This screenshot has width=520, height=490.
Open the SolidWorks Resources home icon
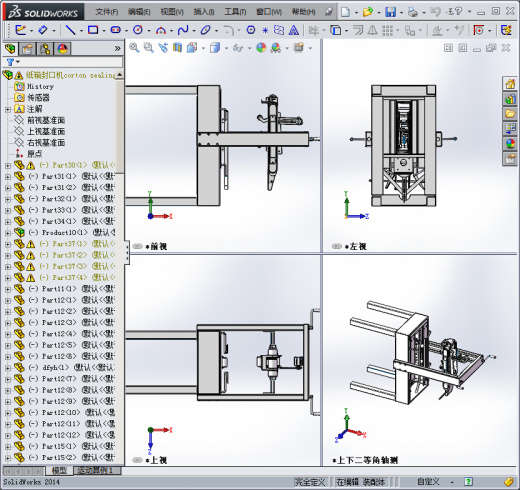coord(510,84)
